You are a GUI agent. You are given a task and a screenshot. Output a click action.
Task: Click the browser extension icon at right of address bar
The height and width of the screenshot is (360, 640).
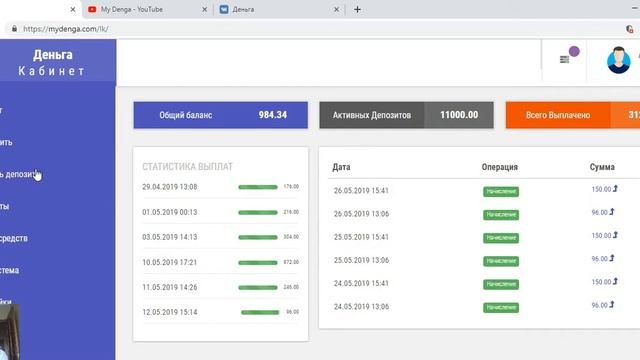[x=629, y=29]
